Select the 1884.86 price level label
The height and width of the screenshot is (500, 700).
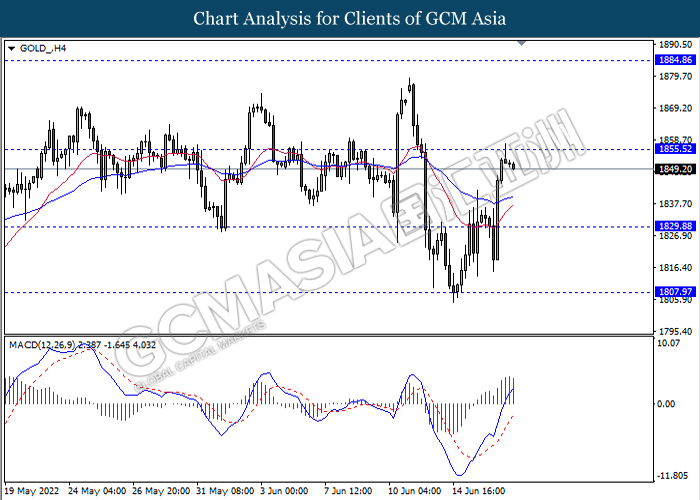(x=675, y=60)
